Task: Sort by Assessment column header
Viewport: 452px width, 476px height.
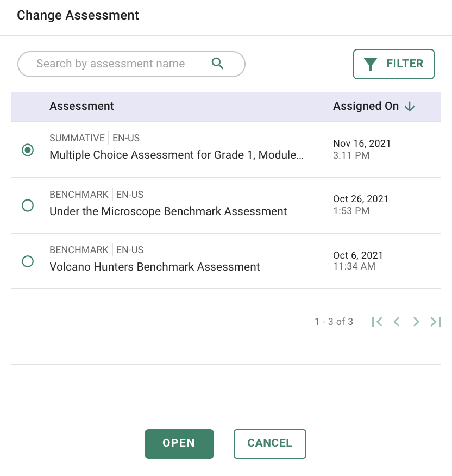Action: [81, 106]
